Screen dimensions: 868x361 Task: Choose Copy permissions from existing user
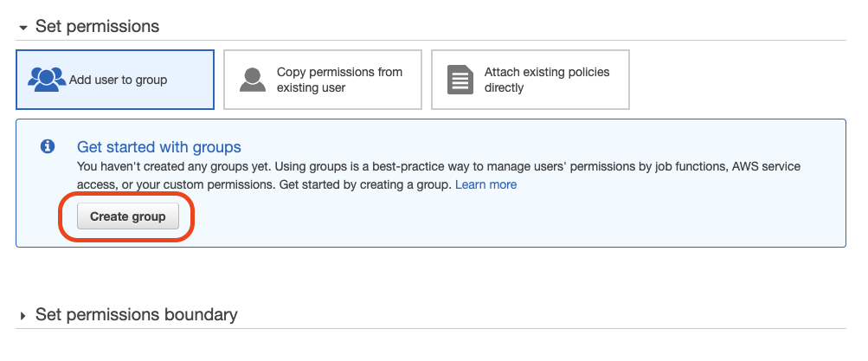point(323,80)
